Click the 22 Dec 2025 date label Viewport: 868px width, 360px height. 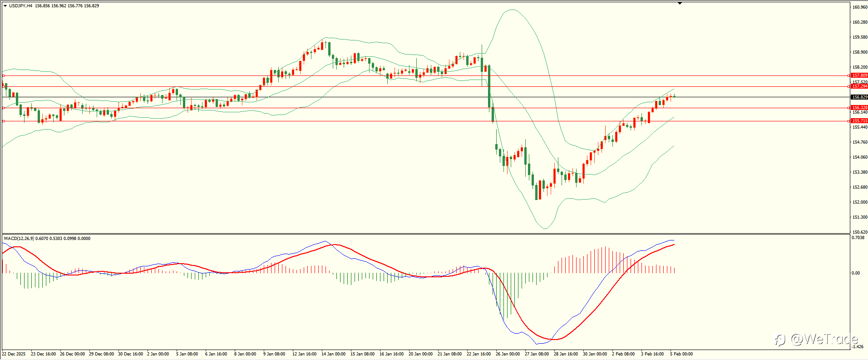tap(14, 354)
